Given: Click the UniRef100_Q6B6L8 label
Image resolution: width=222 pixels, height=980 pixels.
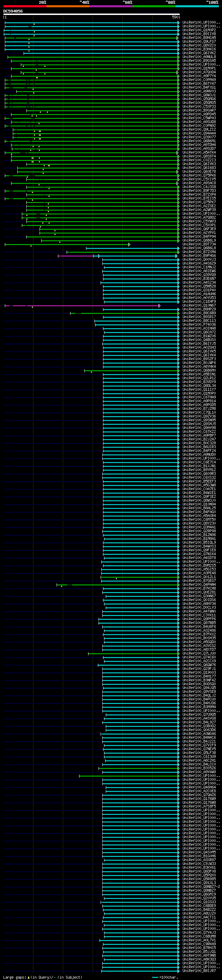Looking at the screenshot, I should coord(199,248).
